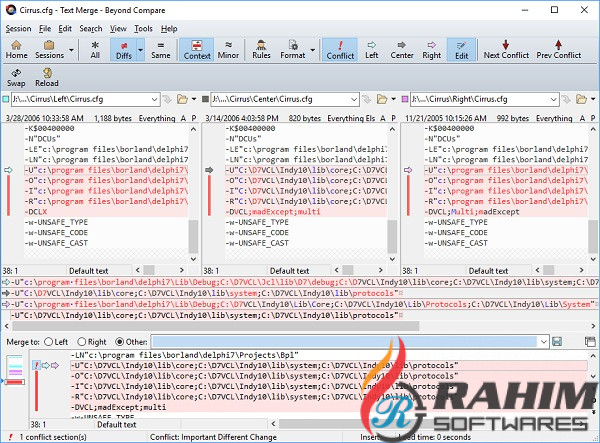Toggle the Diffs display filter
This screenshot has width=600, height=443.
[123, 50]
